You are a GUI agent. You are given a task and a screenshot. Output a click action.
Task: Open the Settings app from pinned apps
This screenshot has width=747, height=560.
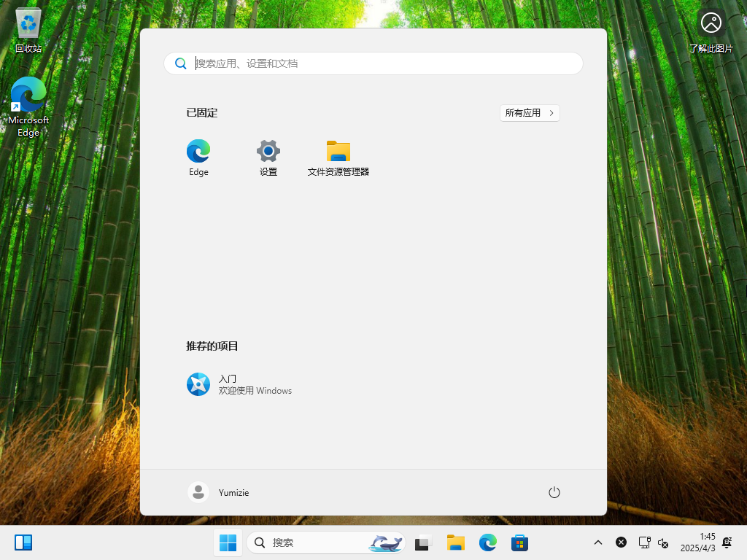pyautogui.click(x=268, y=151)
